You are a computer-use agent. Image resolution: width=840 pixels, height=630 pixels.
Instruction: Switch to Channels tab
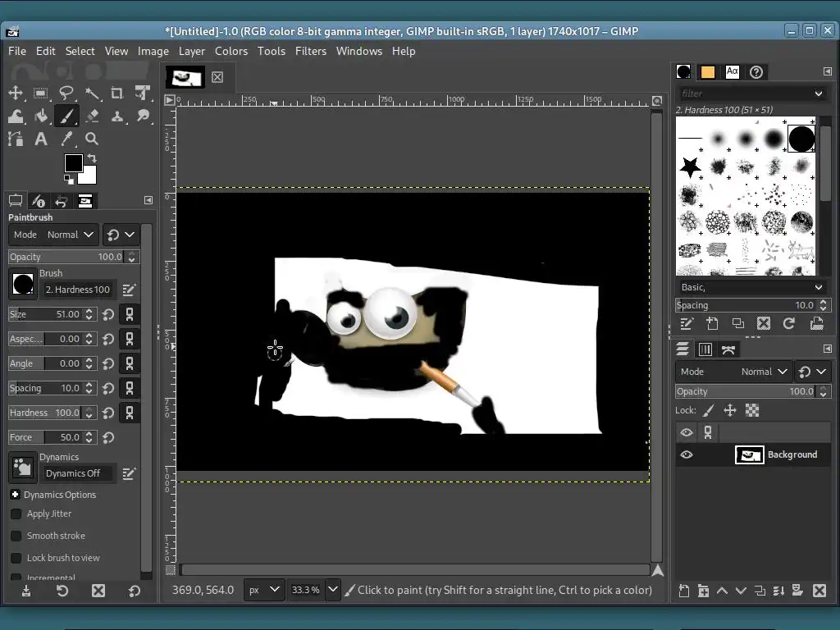click(705, 349)
